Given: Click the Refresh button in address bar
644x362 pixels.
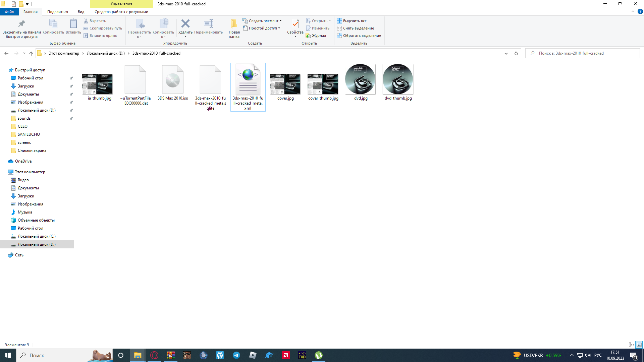Looking at the screenshot, I should point(516,53).
